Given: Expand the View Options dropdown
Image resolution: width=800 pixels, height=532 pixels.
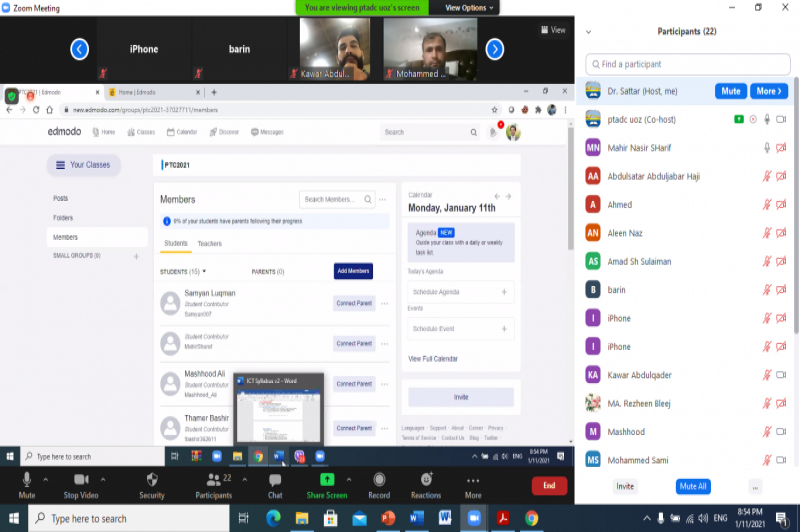Looking at the screenshot, I should (466, 7).
